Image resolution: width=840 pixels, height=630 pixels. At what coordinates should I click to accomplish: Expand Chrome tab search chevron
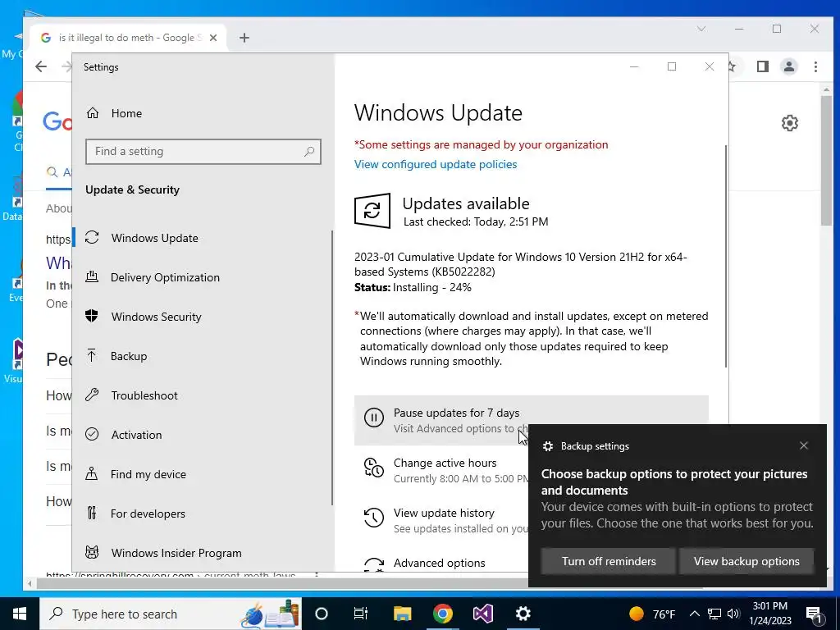click(x=701, y=29)
